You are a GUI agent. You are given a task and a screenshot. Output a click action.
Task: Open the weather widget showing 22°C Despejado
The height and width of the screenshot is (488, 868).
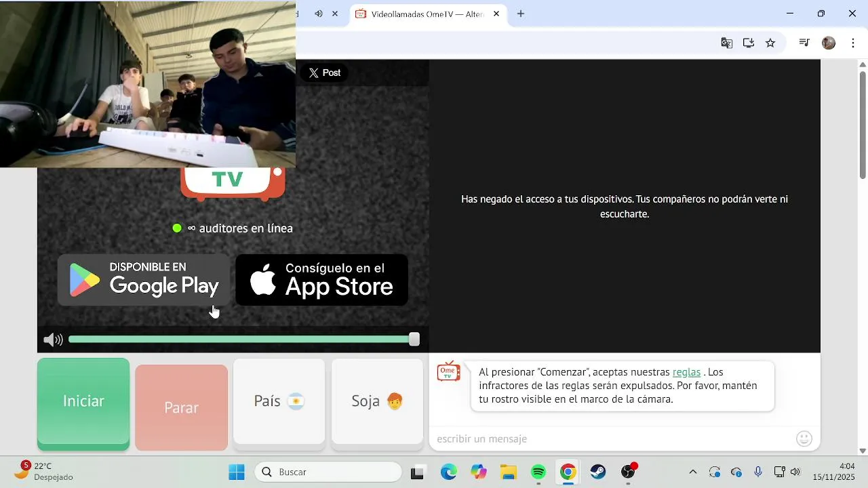pyautogui.click(x=44, y=471)
